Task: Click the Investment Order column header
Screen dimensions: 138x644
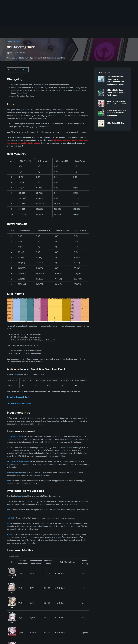Action: (x=49, y=562)
